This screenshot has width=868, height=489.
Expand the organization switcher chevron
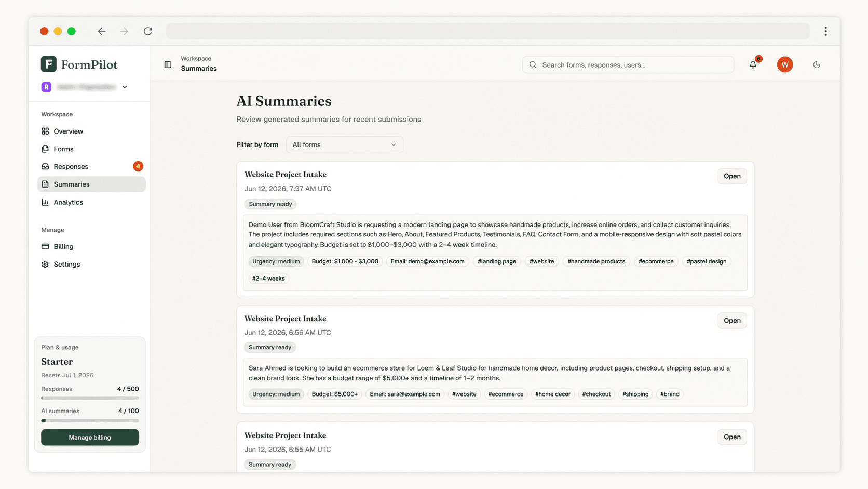(x=125, y=87)
